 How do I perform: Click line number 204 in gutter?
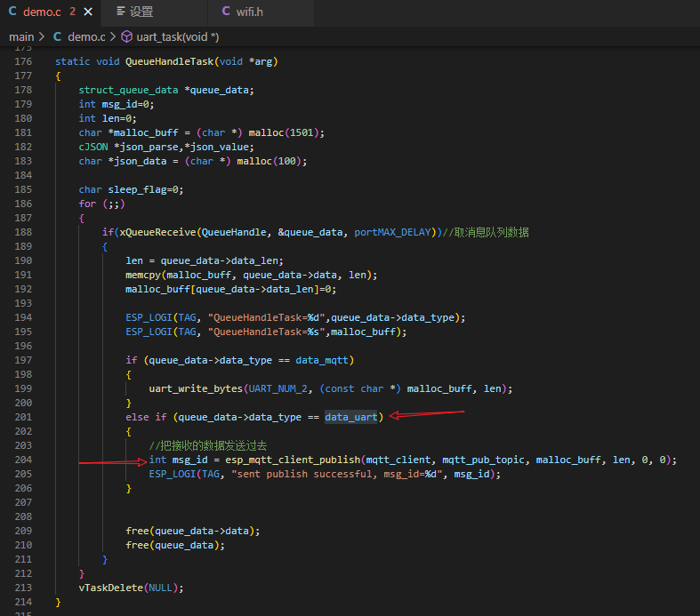click(x=23, y=460)
